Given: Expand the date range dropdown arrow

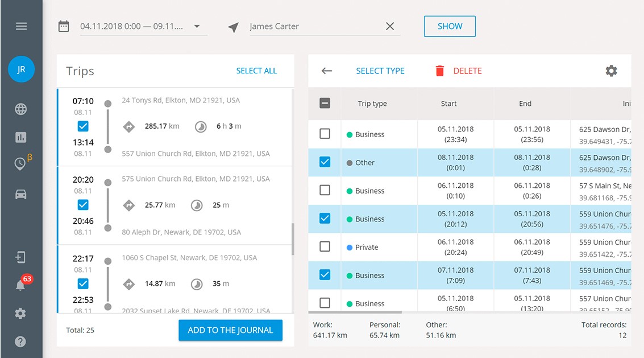Looking at the screenshot, I should click(197, 26).
